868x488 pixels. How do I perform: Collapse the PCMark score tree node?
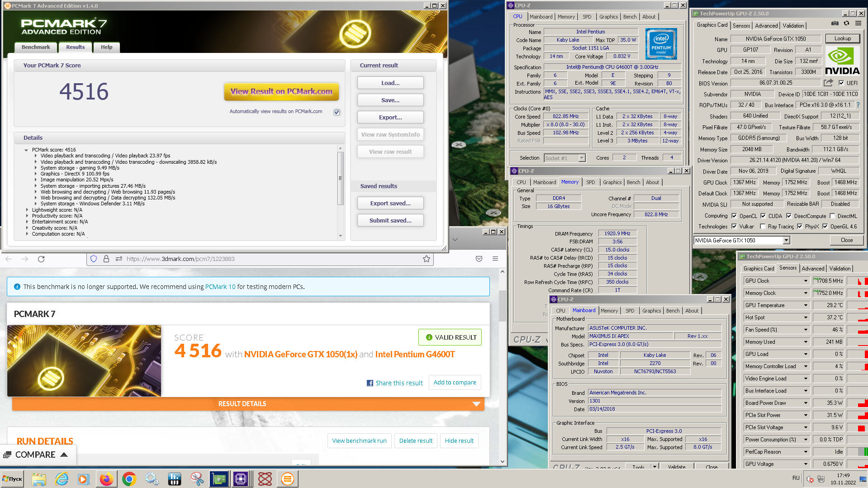click(26, 150)
